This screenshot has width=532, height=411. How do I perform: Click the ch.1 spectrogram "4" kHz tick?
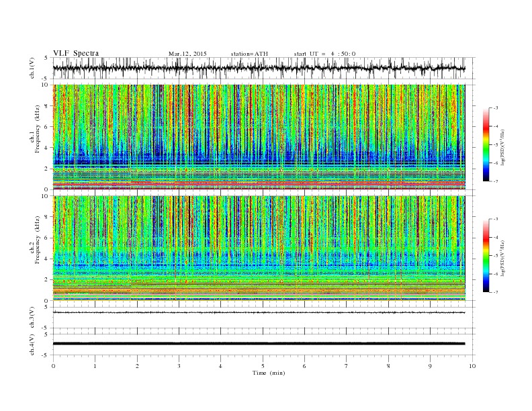(47, 148)
